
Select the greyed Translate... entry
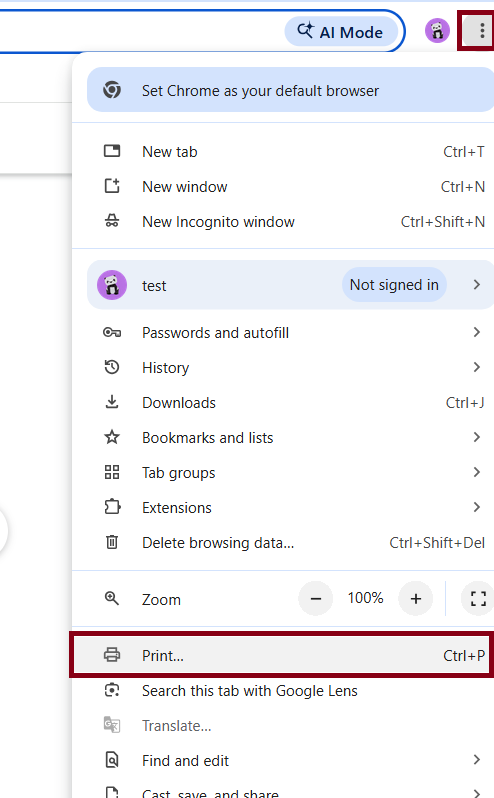tap(283, 726)
